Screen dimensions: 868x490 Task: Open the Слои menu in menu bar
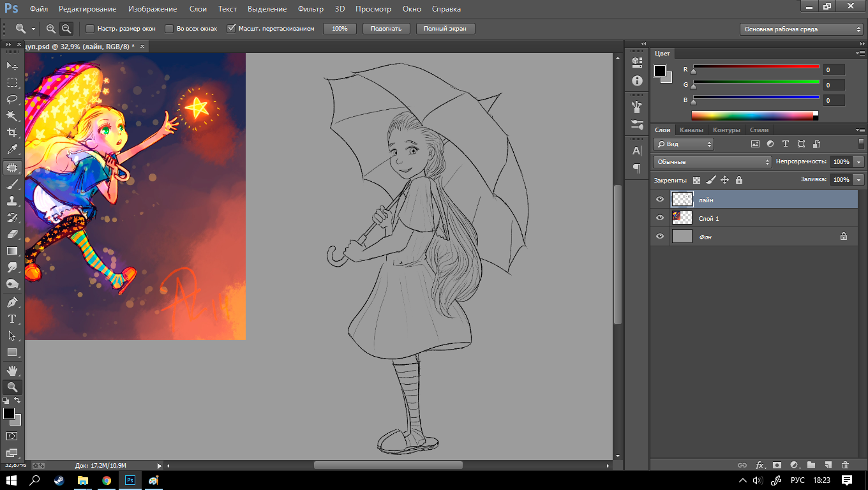point(198,9)
